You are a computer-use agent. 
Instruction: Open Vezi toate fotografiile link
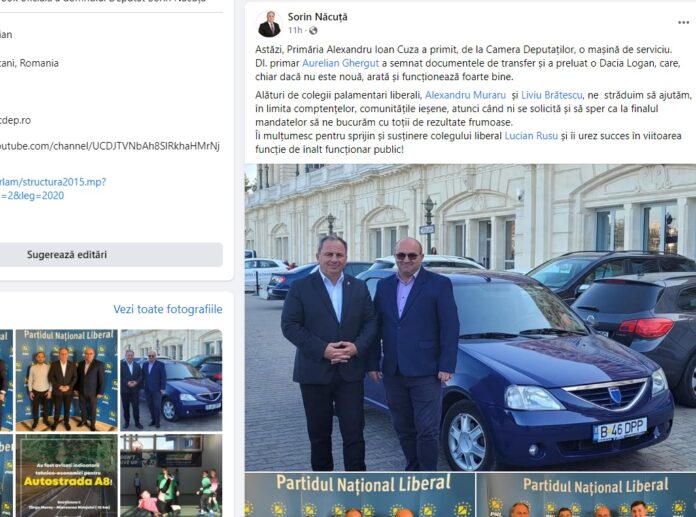point(167,309)
